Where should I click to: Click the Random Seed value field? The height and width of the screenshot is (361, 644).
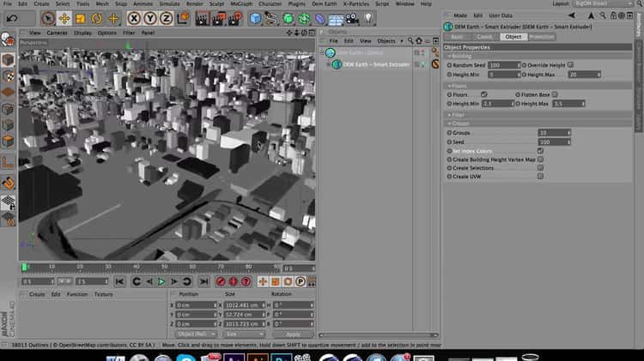click(x=504, y=65)
